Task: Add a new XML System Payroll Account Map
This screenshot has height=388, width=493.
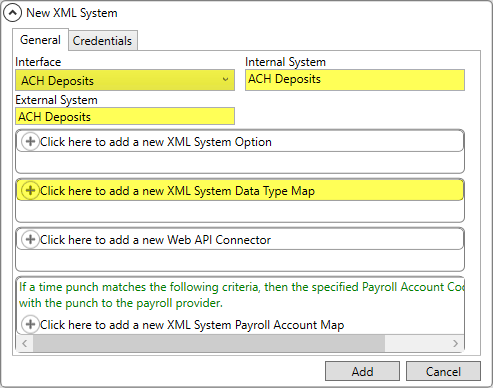Action: click(192, 325)
